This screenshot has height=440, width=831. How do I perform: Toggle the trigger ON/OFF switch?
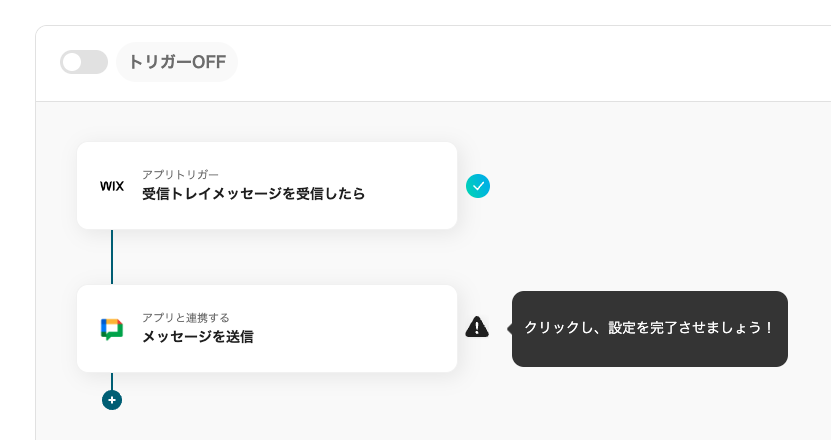84,62
